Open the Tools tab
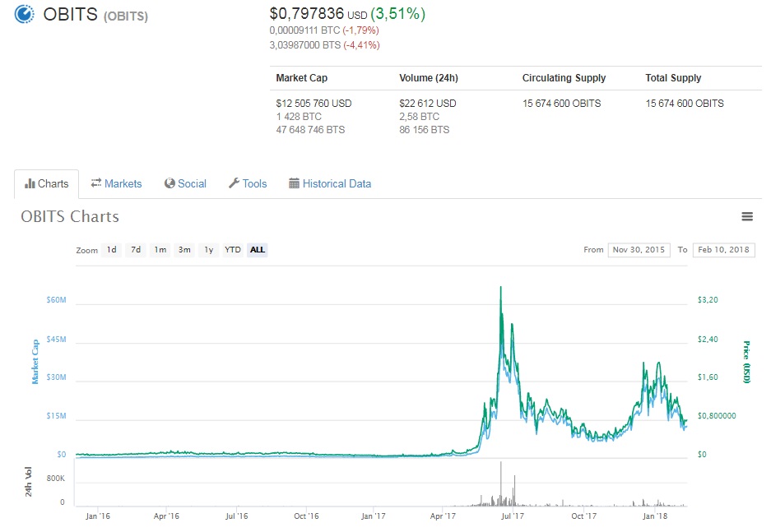771x532 pixels. coord(248,183)
